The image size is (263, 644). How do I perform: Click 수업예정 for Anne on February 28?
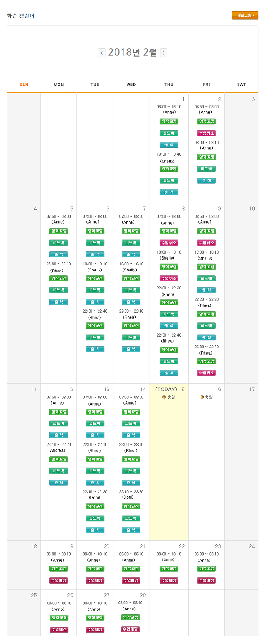[x=130, y=629]
